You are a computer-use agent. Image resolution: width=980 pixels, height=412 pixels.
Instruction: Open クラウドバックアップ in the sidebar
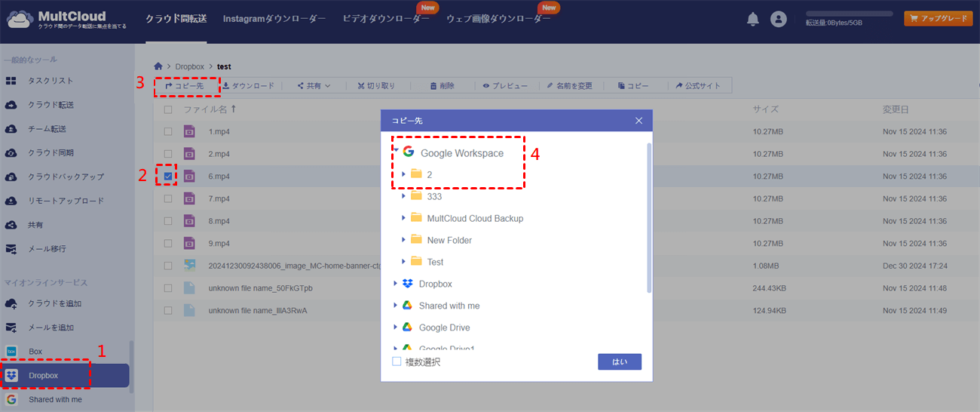click(66, 177)
